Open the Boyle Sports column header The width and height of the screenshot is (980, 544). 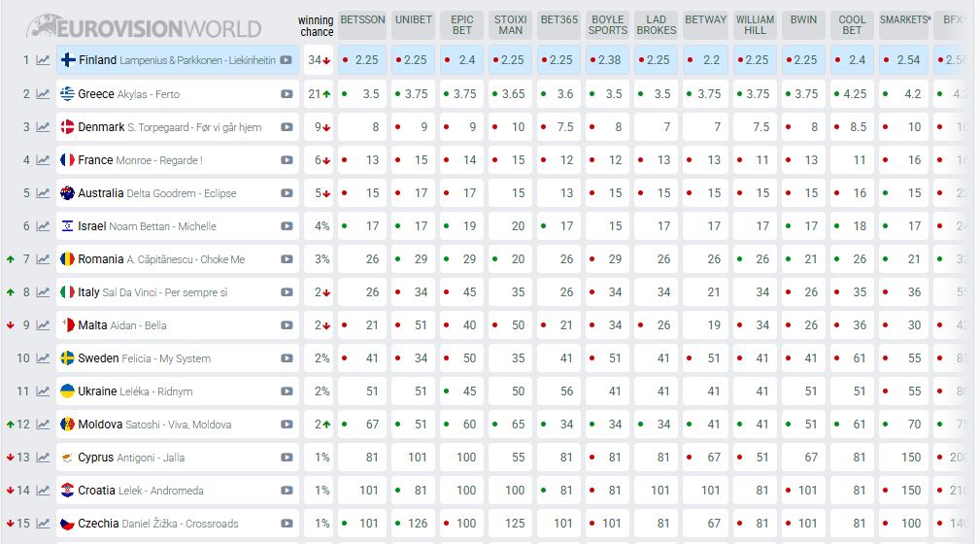607,25
